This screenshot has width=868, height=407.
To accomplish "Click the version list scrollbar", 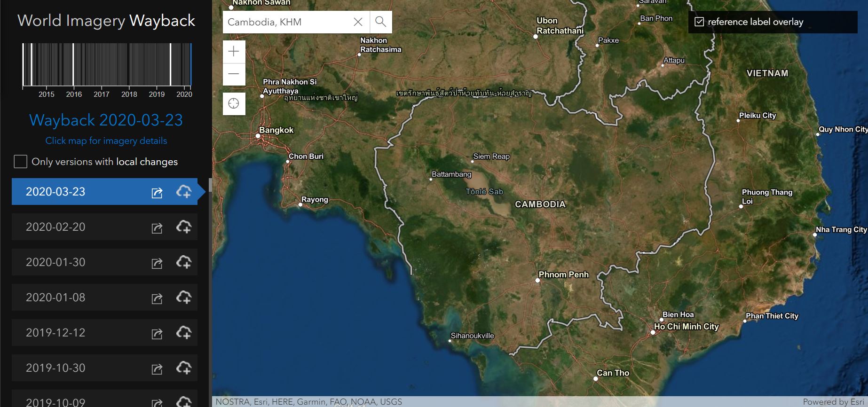I will point(210,185).
